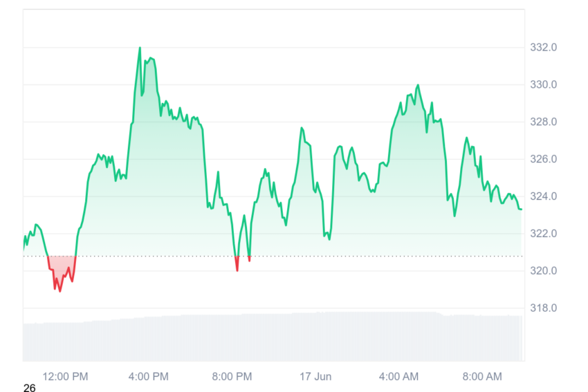
Task: Select the 328.0 price axis label
Action: pos(543,122)
